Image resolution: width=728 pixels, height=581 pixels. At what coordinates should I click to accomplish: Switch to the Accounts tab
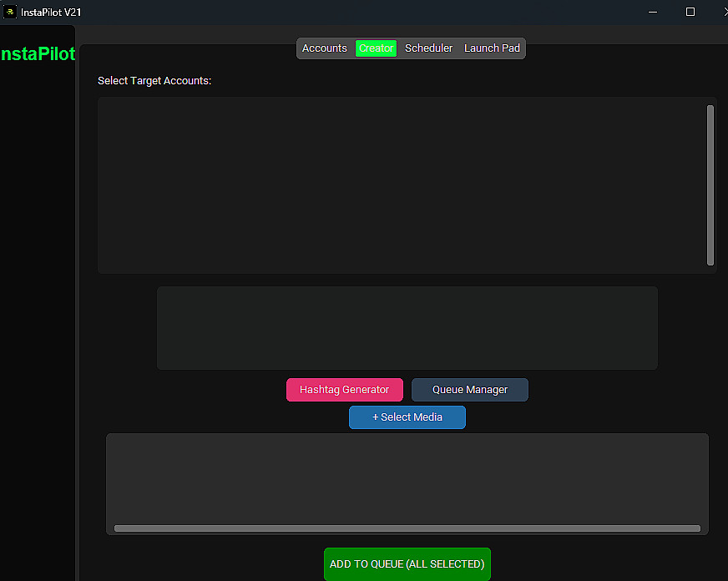324,48
